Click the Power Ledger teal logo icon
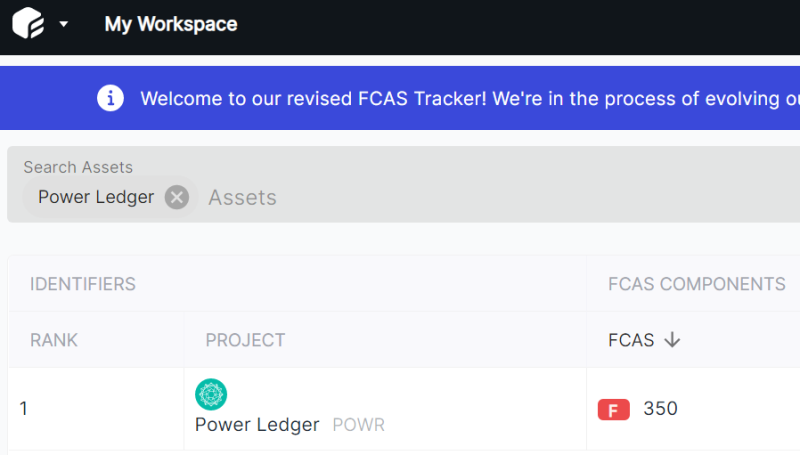 click(211, 394)
